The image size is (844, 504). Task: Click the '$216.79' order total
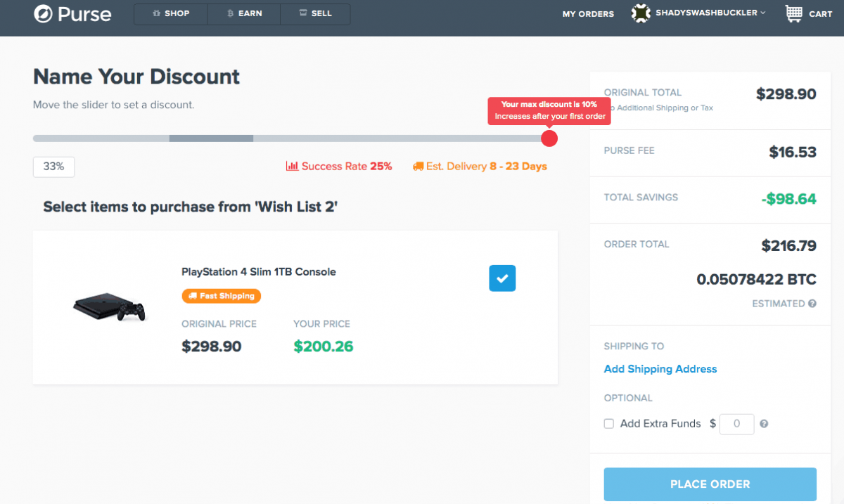(x=789, y=246)
